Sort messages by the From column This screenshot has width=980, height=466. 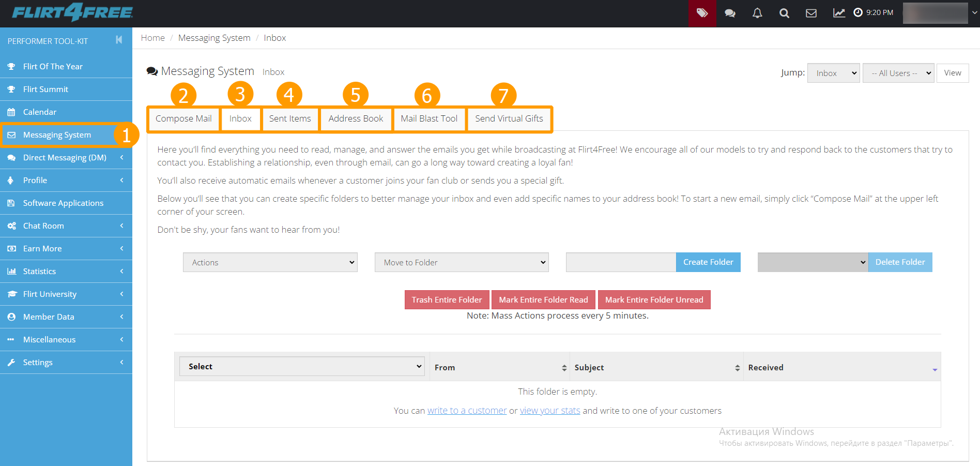499,367
